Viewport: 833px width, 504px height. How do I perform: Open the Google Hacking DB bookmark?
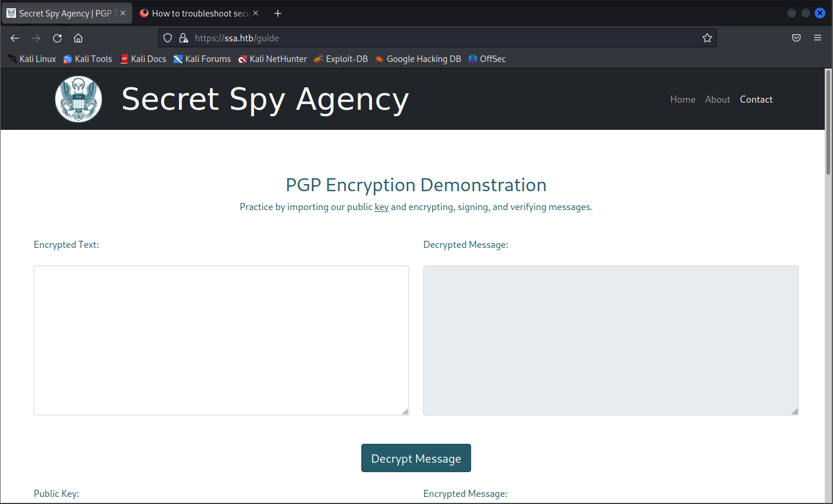point(418,59)
